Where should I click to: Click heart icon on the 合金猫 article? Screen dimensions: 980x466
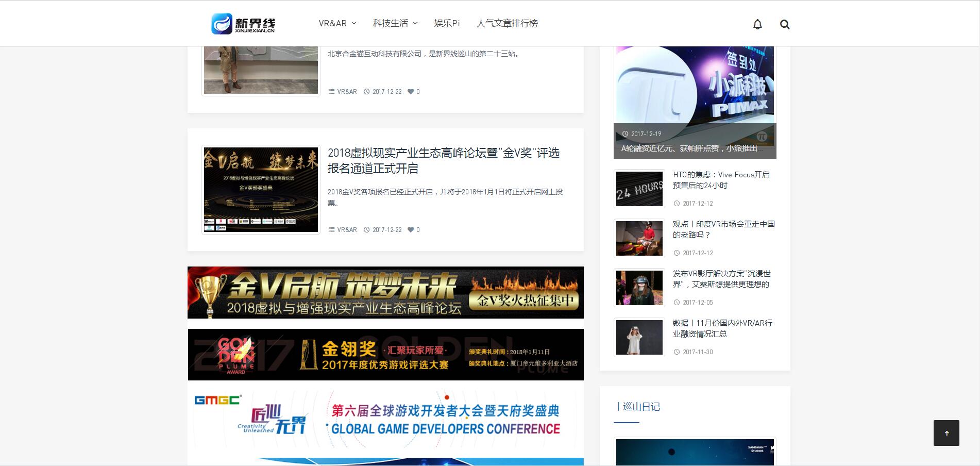[411, 92]
